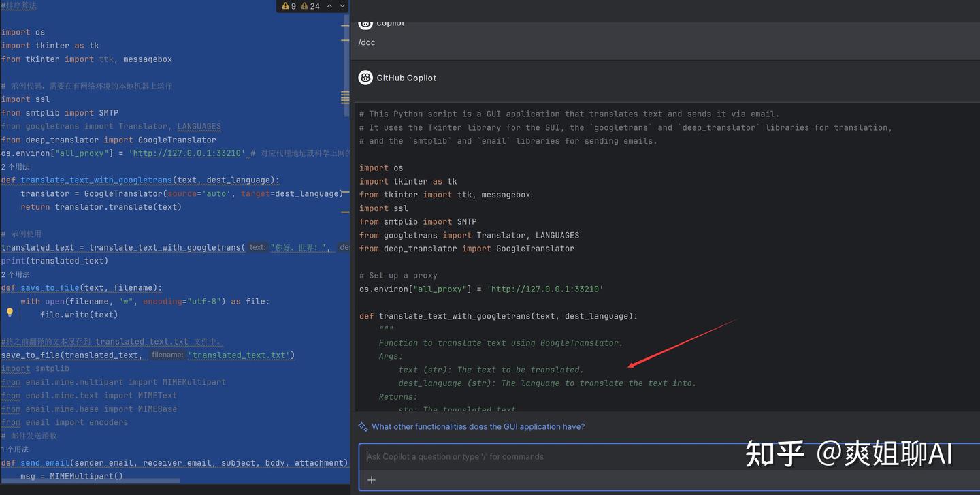The image size is (980, 495).
Task: Click the sparkle icon beside the suggested question
Action: (362, 426)
